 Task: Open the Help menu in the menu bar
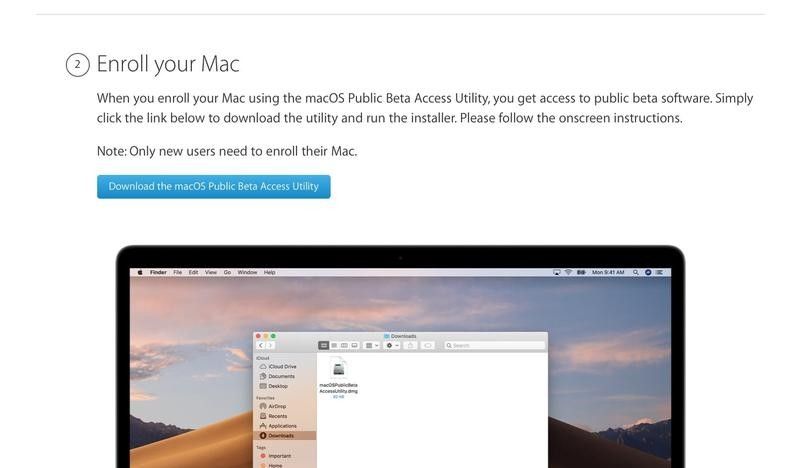point(269,273)
